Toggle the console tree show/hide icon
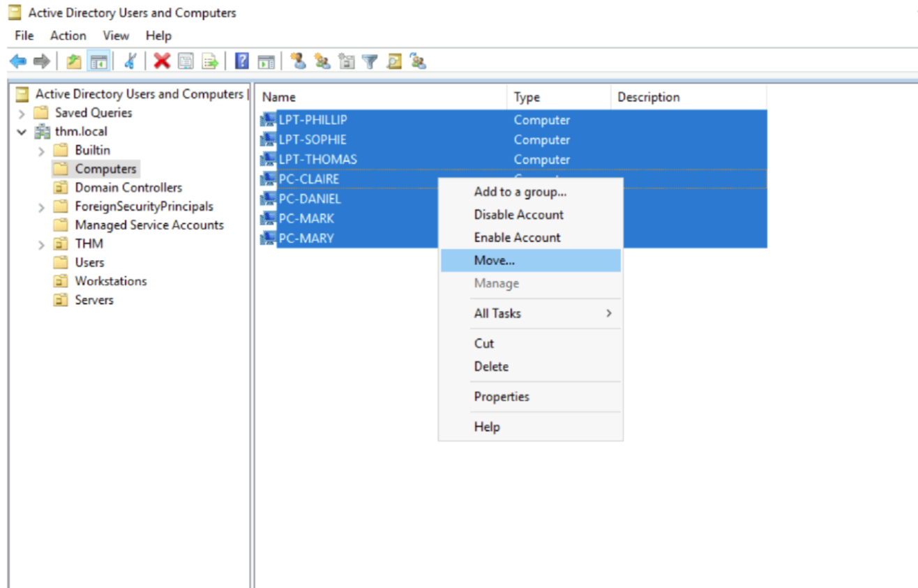Screen dimensions: 918x588 tap(98, 62)
